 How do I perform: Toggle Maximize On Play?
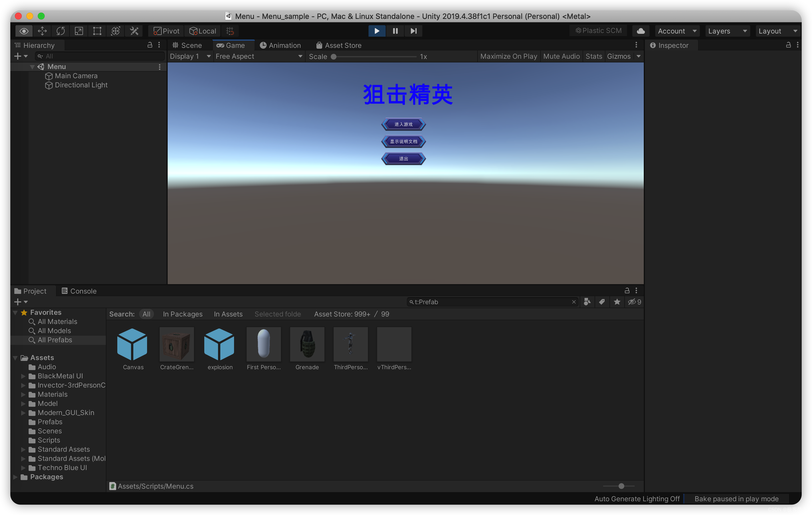[508, 56]
